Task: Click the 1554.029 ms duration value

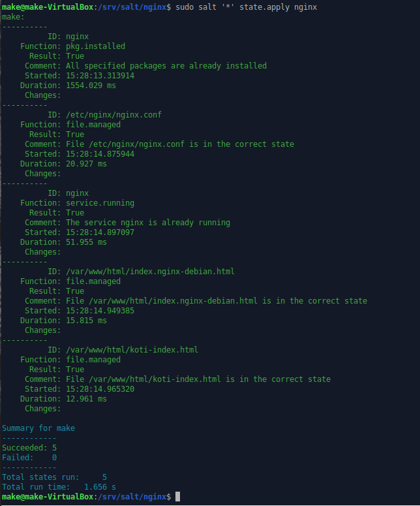Action: pos(91,86)
